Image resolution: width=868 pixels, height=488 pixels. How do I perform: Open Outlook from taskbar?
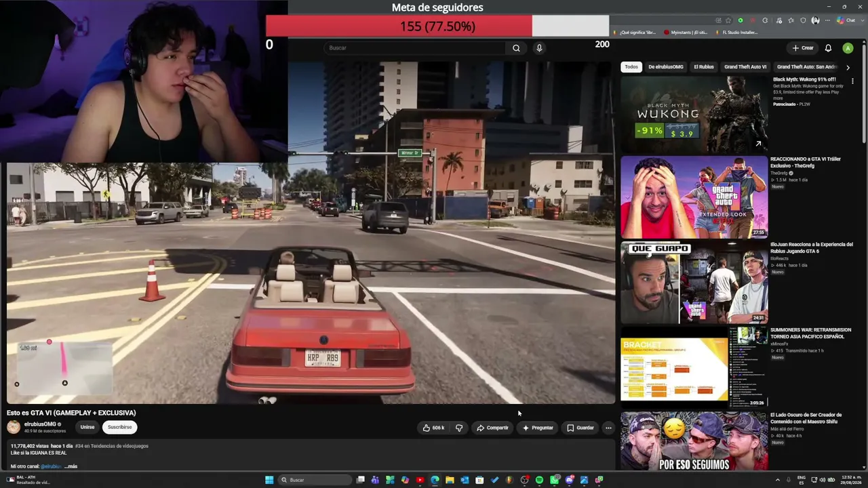(465, 480)
